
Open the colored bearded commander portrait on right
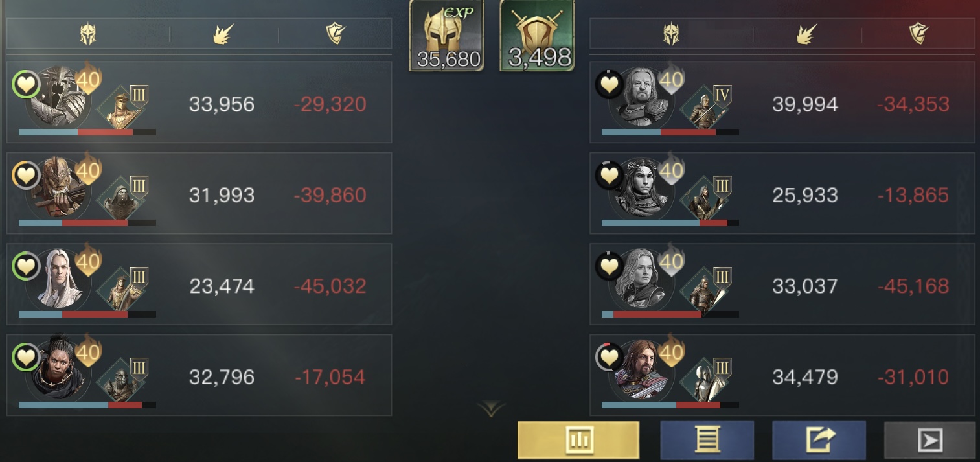[640, 371]
